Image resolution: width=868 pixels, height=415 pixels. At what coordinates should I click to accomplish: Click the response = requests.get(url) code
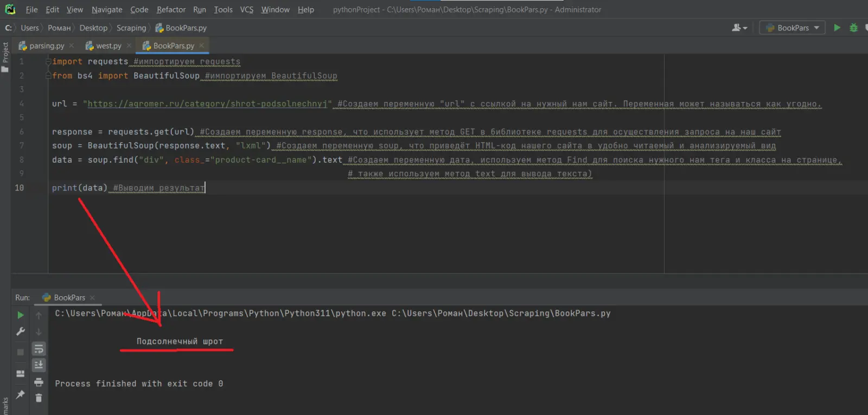[123, 132]
